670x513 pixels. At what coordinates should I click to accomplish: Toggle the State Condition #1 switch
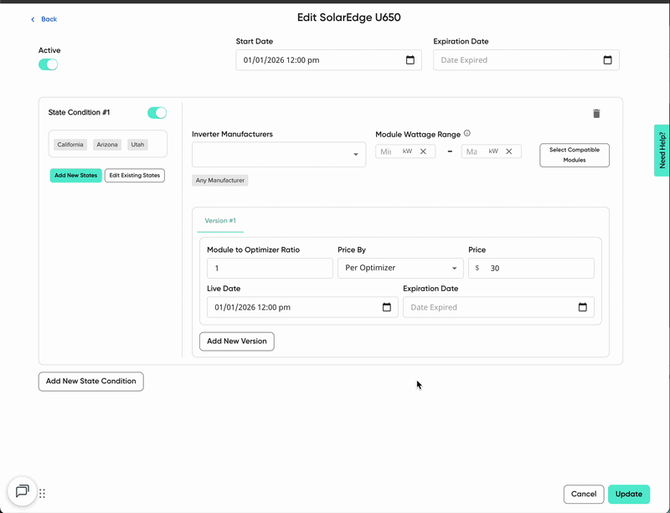coord(157,113)
